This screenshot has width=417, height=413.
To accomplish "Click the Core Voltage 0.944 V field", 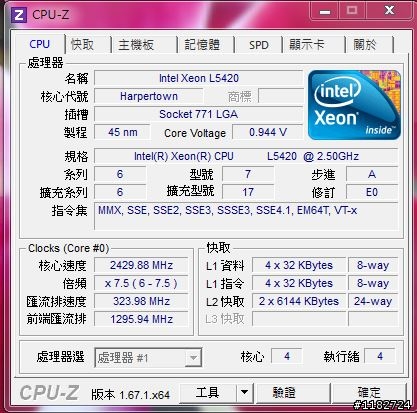I will (x=267, y=132).
